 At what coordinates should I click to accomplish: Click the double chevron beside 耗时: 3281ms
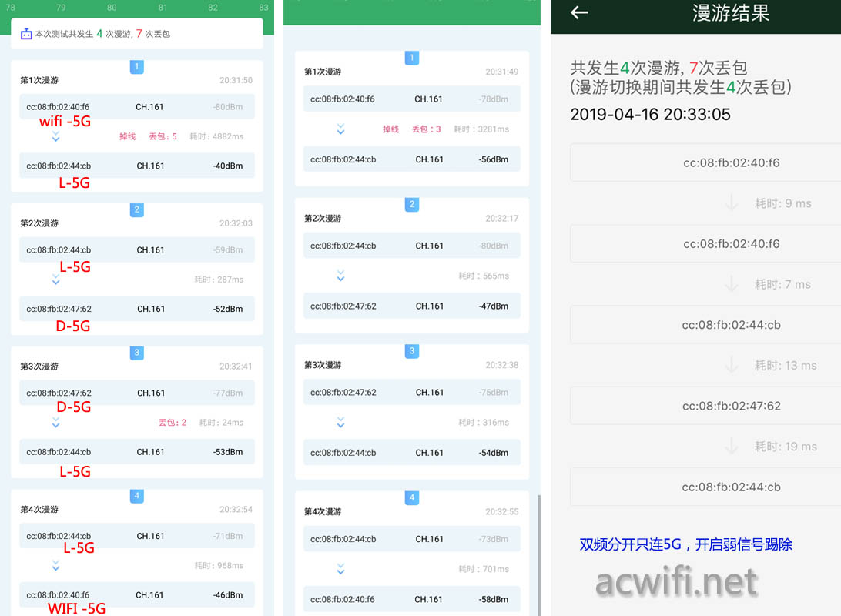coord(340,129)
